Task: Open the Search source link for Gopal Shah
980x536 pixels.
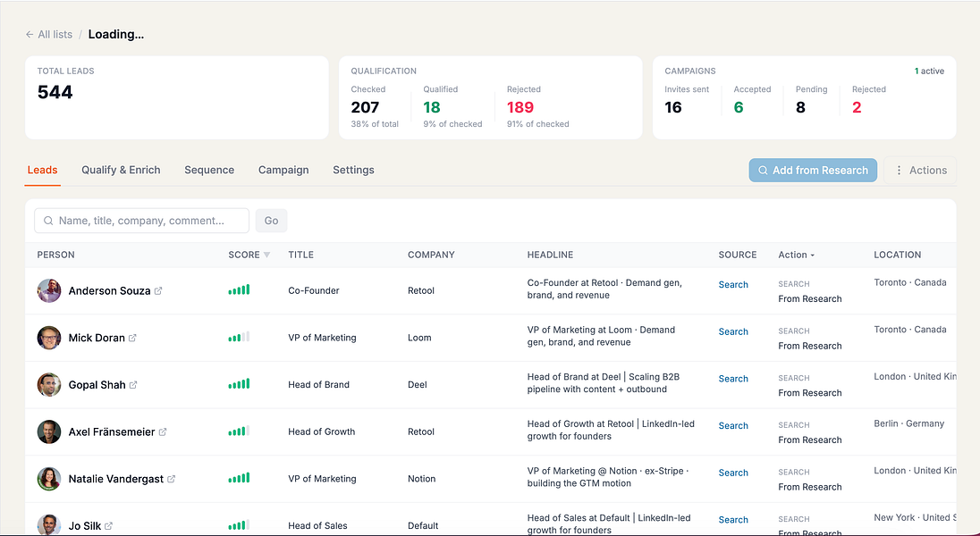Action: coord(733,379)
